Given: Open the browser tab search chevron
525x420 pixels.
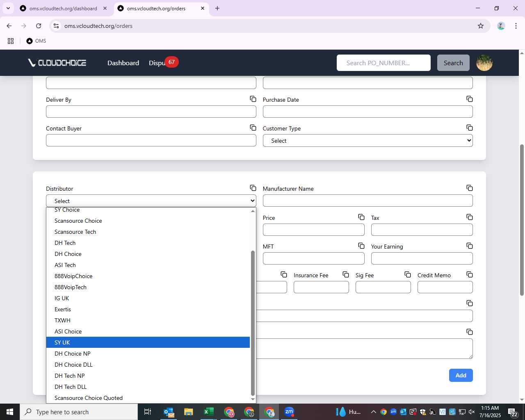Looking at the screenshot, I should (8, 8).
